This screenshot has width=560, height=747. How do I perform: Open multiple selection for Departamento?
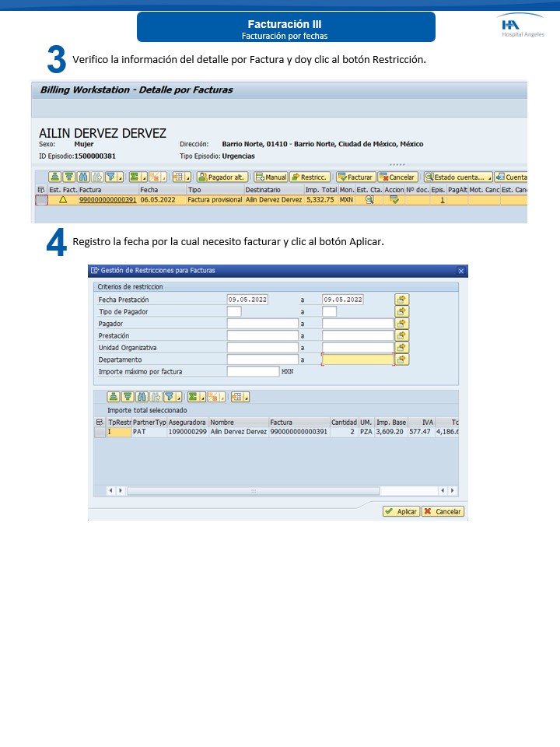pyautogui.click(x=401, y=359)
